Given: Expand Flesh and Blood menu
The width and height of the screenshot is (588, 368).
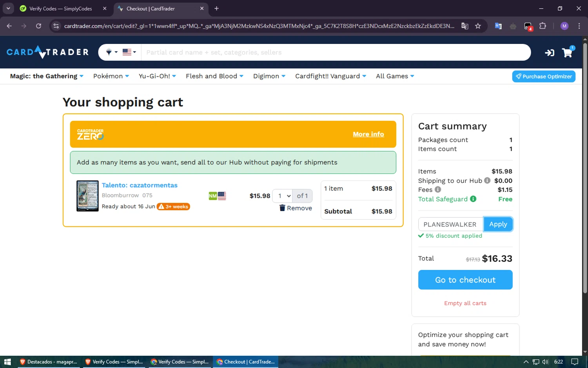Looking at the screenshot, I should (214, 76).
